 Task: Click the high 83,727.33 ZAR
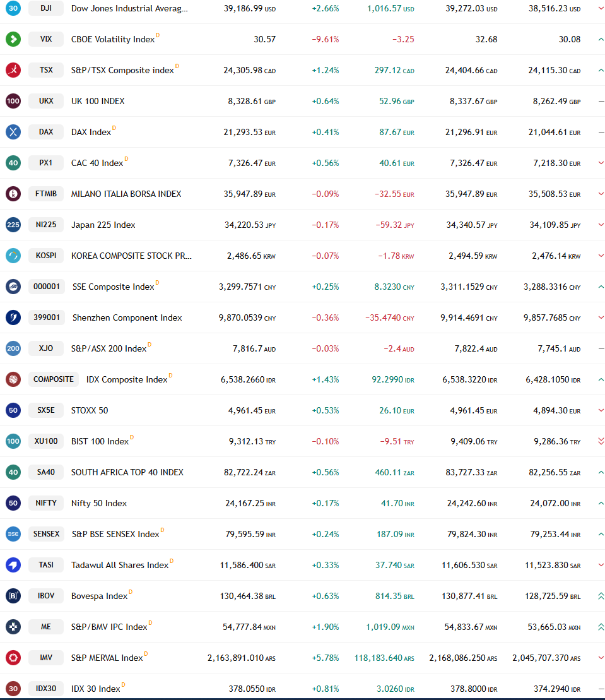[x=472, y=472]
